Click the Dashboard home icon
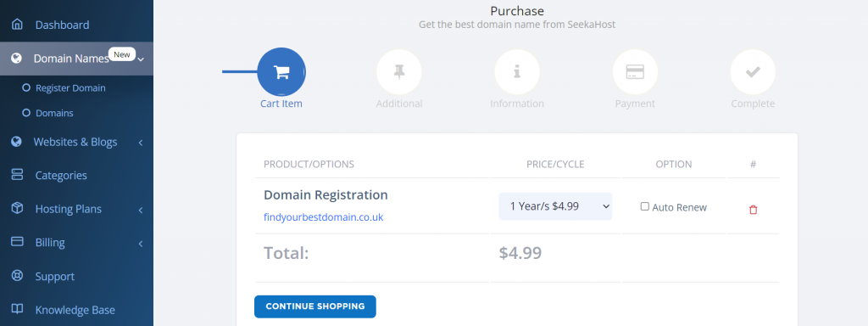This screenshot has width=868, height=326. [17, 25]
